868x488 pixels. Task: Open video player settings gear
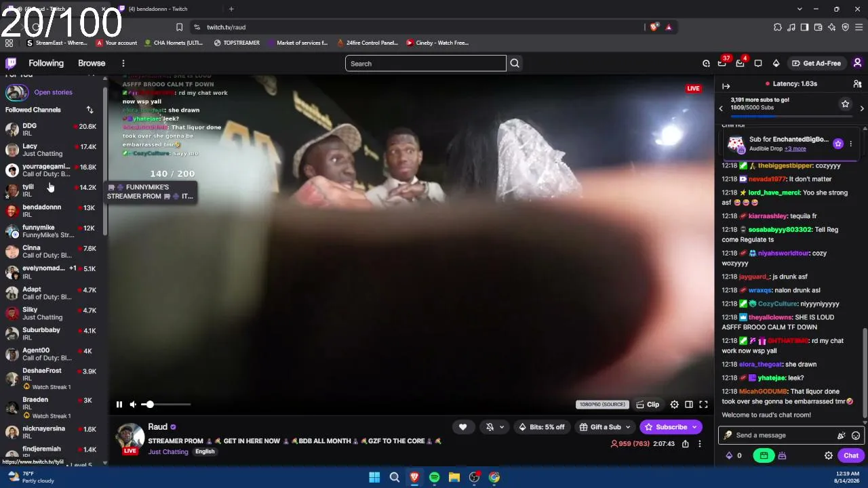[674, 405]
